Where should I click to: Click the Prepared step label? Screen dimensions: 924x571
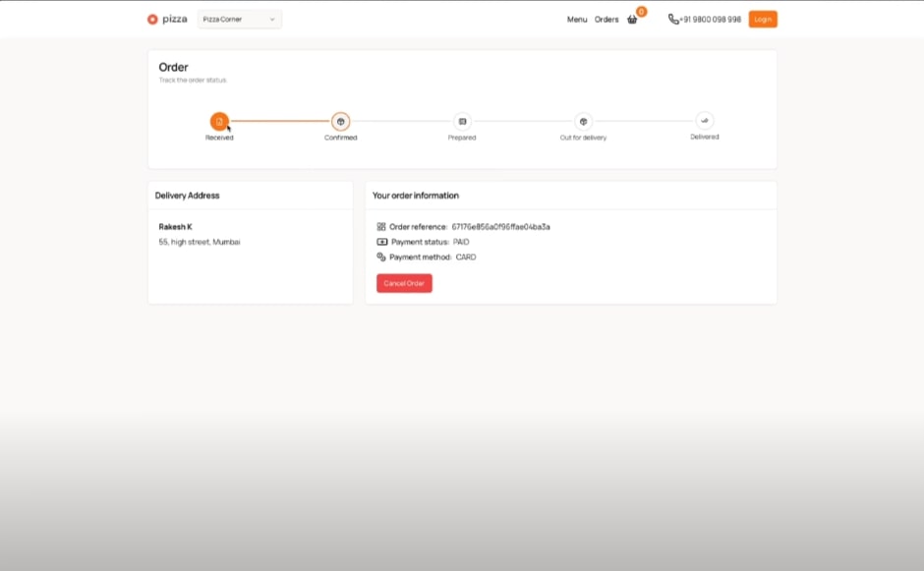462,138
